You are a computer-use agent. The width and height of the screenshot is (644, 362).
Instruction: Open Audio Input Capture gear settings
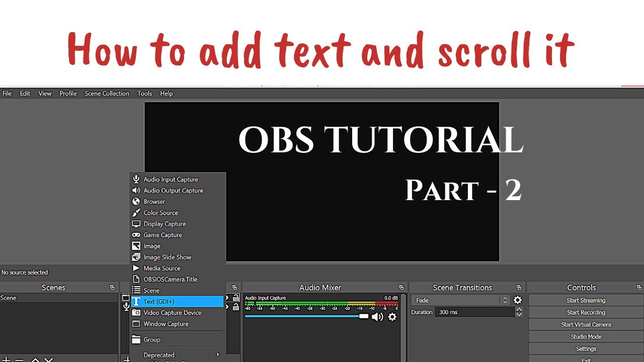click(x=392, y=317)
